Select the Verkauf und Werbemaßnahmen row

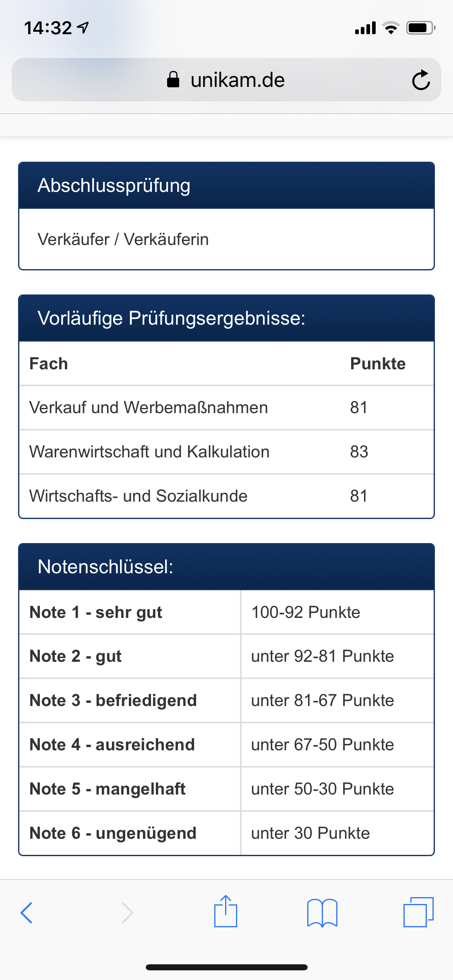[226, 408]
